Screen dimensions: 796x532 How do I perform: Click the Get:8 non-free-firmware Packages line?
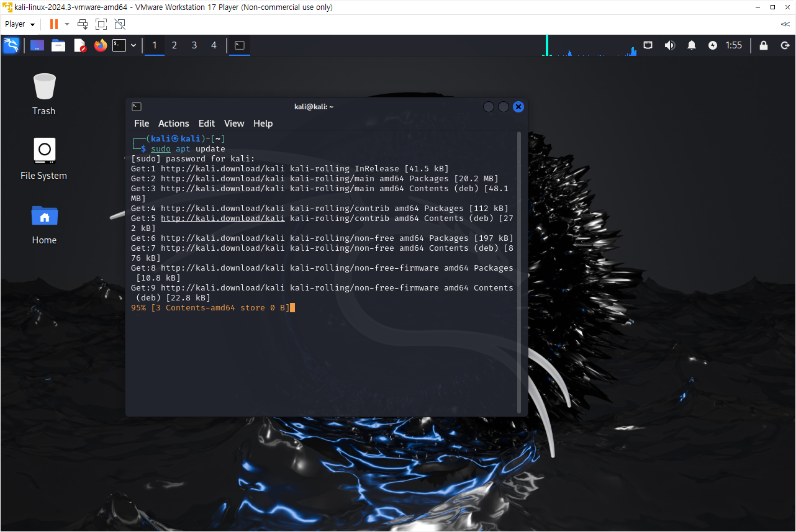tap(322, 273)
